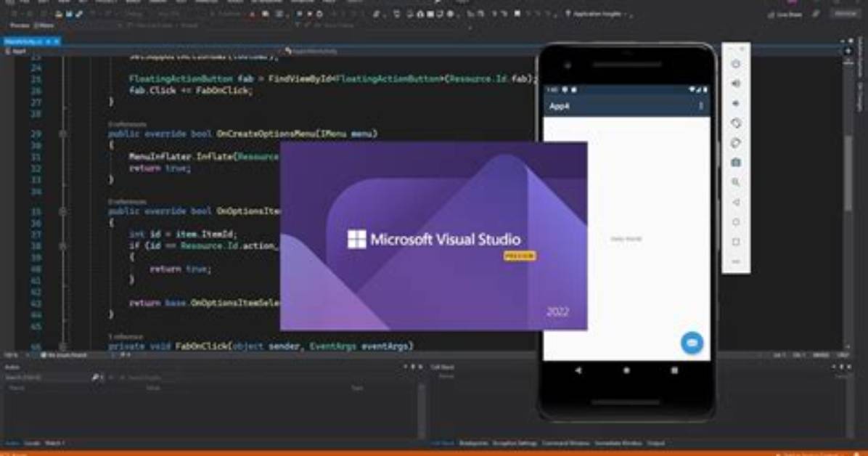Collapse the FabOnClick method fold

(62, 346)
